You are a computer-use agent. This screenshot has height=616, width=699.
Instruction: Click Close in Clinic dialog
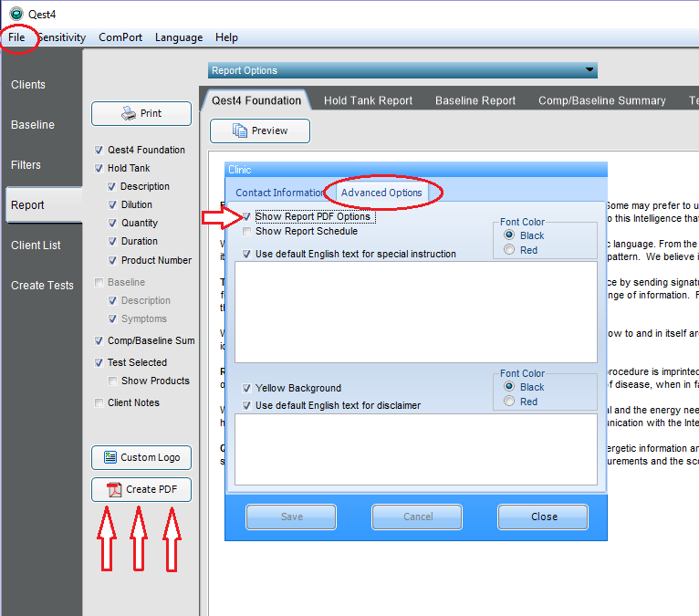(x=543, y=517)
